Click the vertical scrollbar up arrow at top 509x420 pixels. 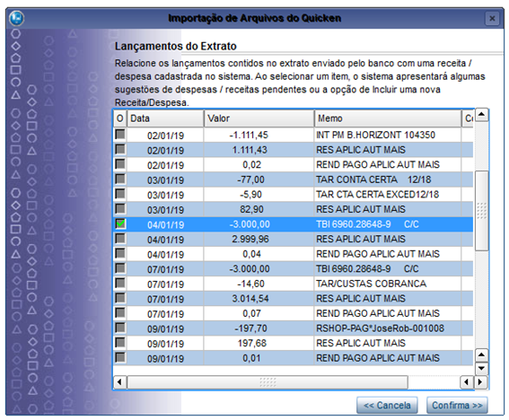click(481, 115)
